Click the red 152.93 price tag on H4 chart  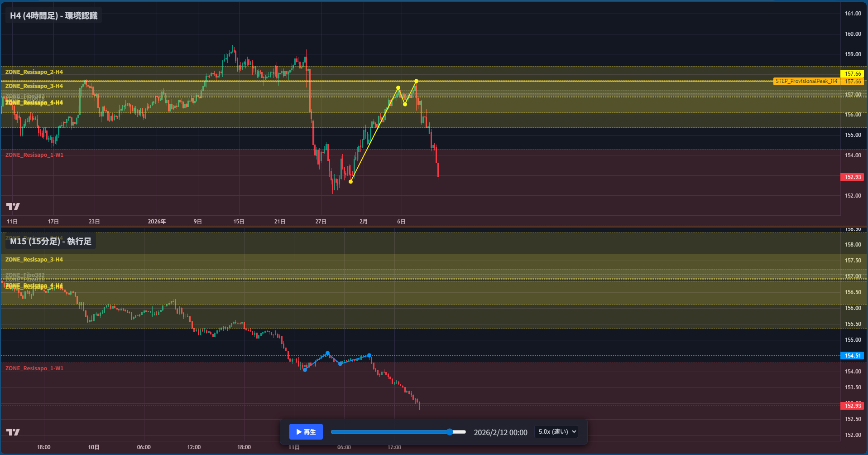click(x=852, y=177)
